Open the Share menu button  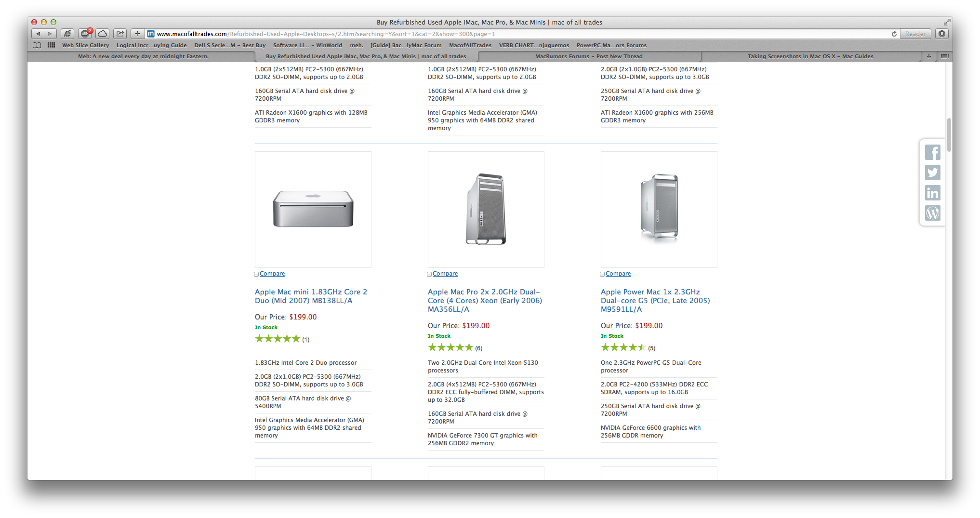(x=120, y=34)
